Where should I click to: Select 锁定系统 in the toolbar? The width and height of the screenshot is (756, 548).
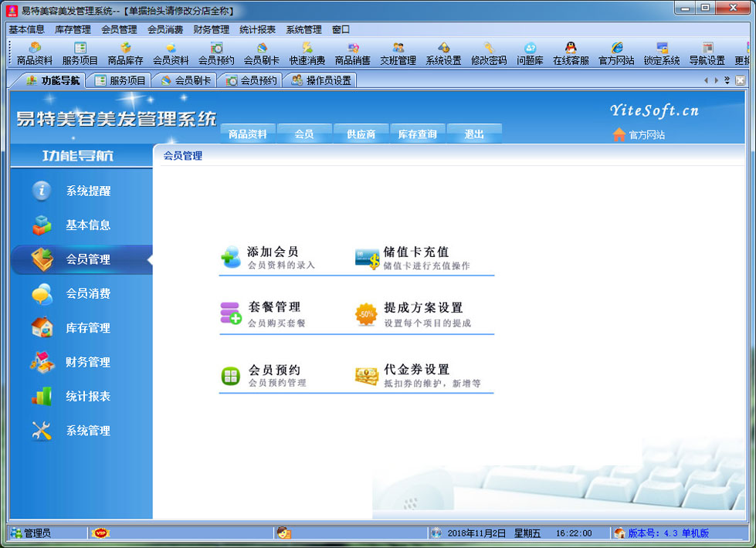coord(662,53)
